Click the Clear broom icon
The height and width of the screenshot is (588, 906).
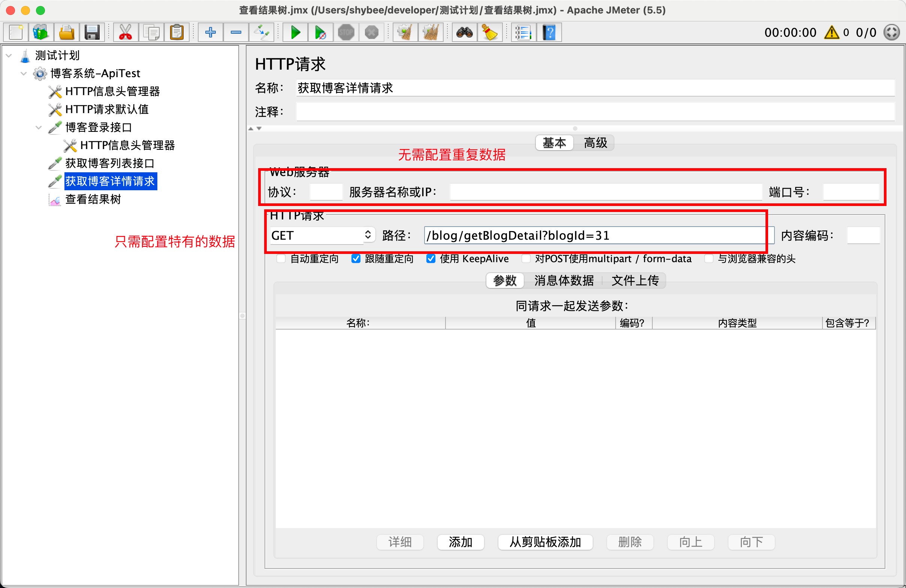(x=405, y=32)
